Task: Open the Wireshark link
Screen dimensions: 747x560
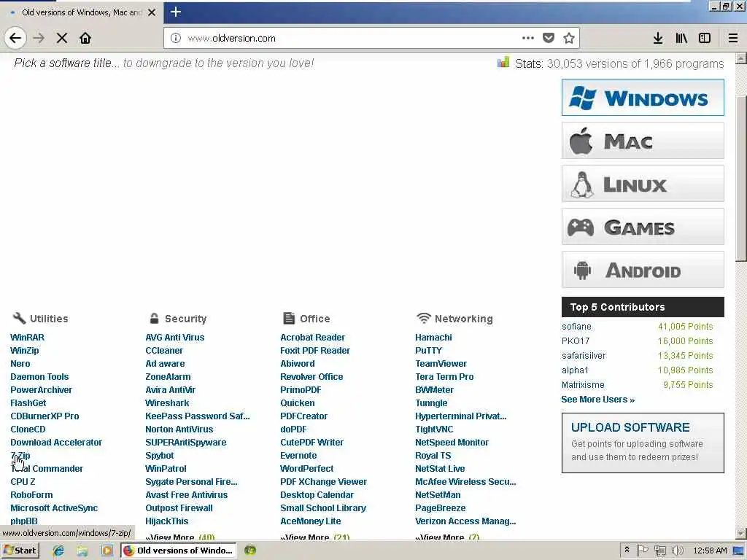Action: (167, 402)
